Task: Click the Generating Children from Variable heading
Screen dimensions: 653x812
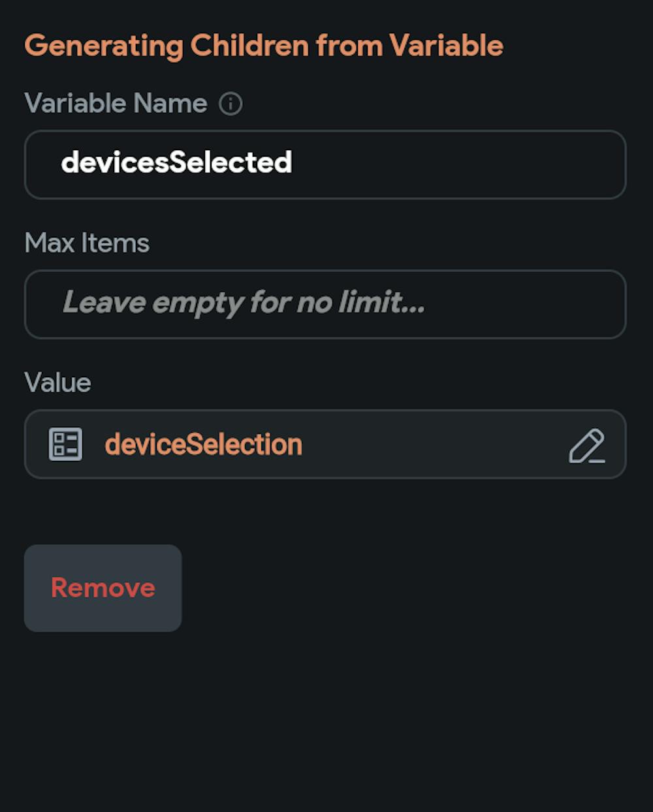Action: [x=264, y=46]
